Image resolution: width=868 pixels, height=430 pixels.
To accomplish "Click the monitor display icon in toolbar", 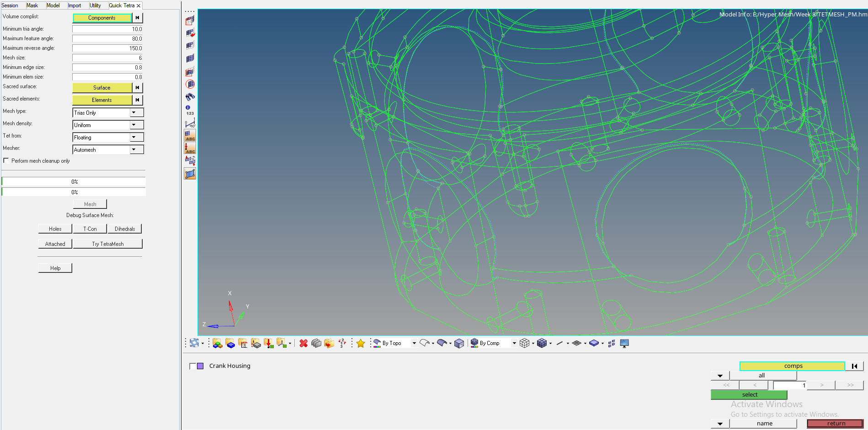I will [x=624, y=343].
